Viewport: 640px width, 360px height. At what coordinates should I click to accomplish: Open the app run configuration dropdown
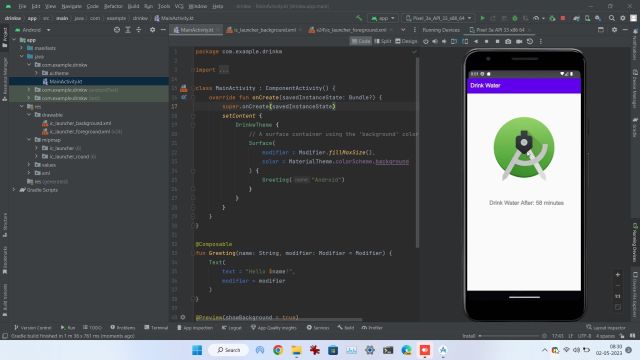[x=382, y=18]
